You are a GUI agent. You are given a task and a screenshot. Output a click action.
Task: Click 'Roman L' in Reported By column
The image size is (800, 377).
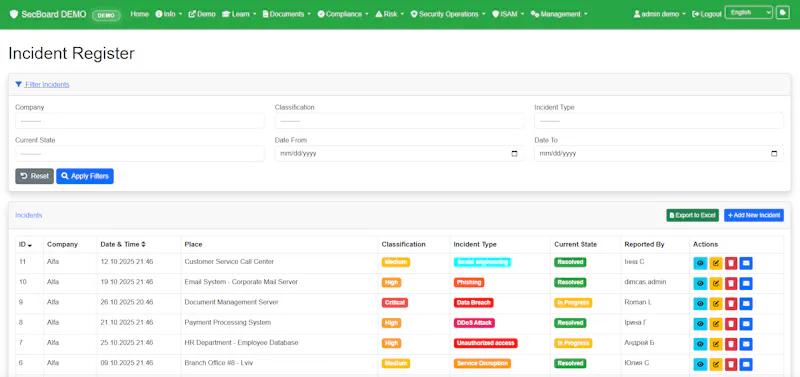[x=638, y=302]
